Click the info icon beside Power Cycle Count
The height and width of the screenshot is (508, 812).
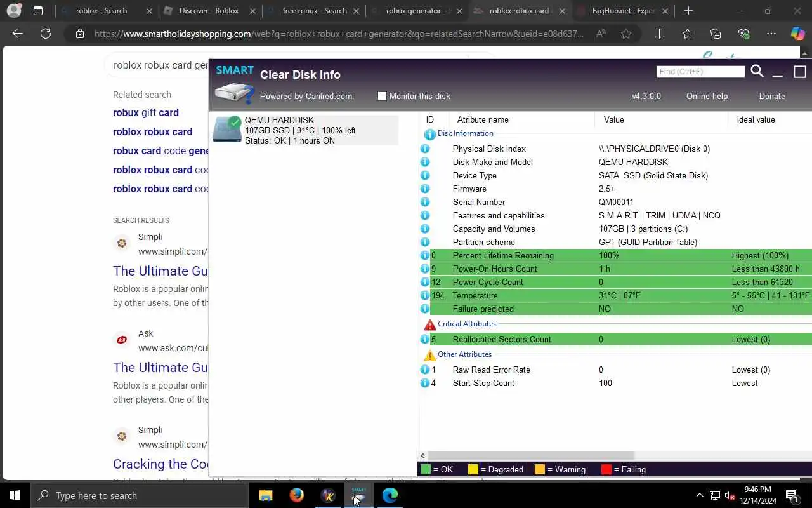click(425, 282)
